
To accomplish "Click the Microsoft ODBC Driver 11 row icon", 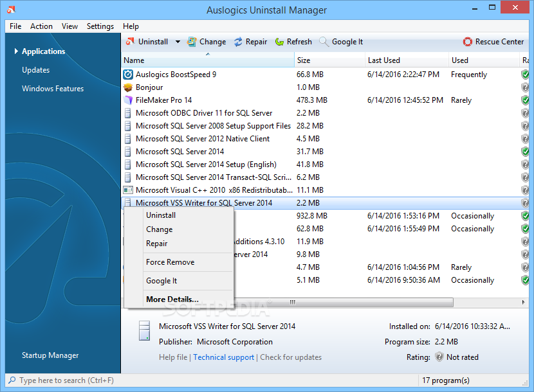I will tap(128, 113).
